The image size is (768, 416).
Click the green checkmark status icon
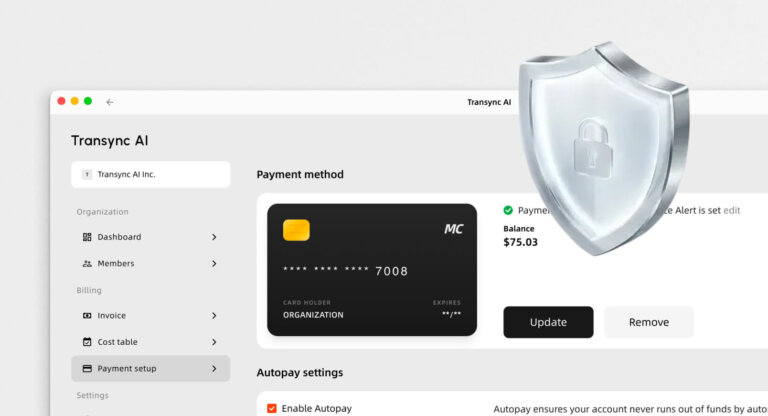[x=508, y=211]
